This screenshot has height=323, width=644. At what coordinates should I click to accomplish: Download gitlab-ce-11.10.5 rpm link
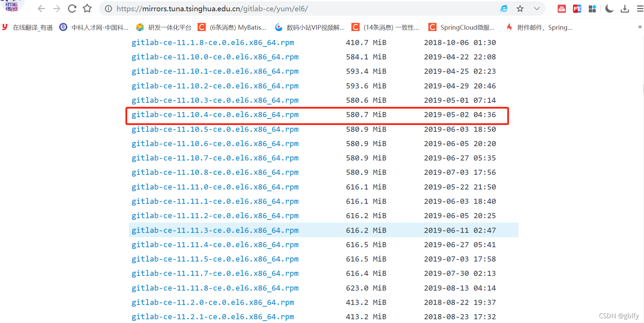[x=215, y=129]
